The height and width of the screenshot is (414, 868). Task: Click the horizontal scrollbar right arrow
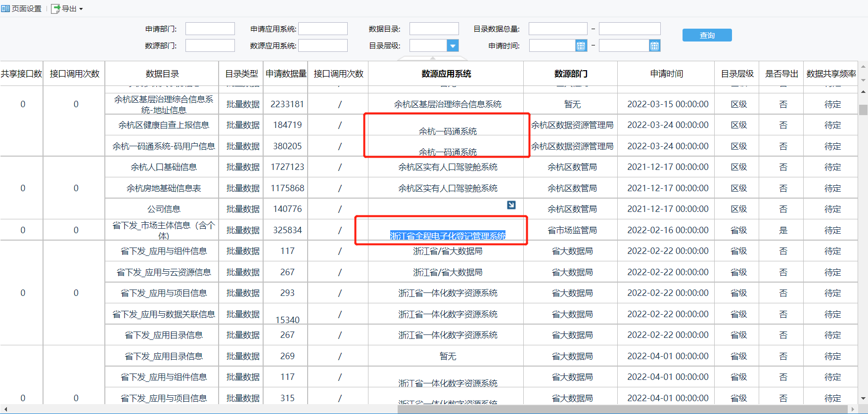coord(852,409)
